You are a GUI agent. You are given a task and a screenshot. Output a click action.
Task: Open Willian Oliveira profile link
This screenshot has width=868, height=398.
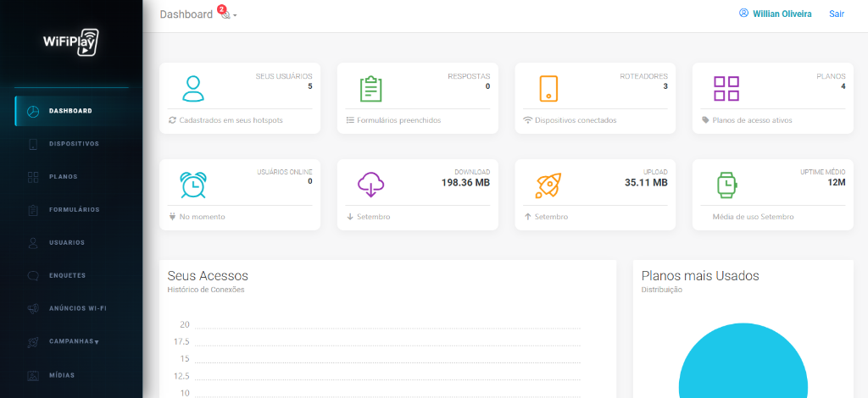pyautogui.click(x=782, y=14)
